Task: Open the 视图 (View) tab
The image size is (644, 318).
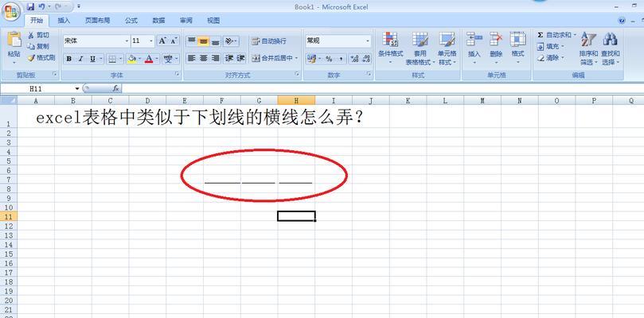Action: (x=213, y=21)
